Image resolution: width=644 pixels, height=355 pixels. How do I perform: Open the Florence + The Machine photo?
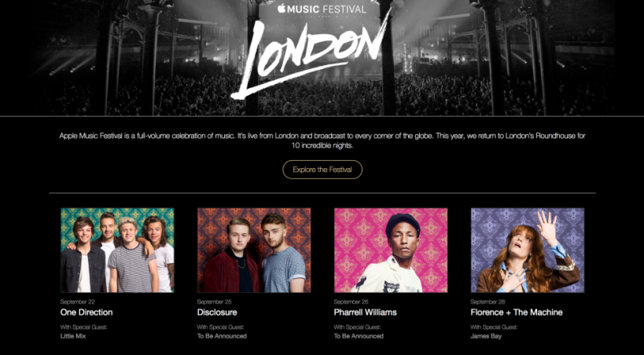click(527, 250)
